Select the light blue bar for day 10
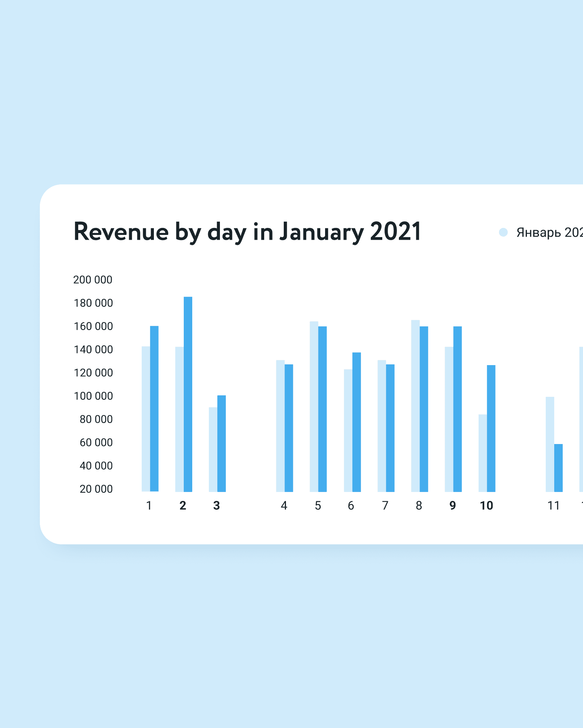Image resolution: width=583 pixels, height=728 pixels. [483, 453]
